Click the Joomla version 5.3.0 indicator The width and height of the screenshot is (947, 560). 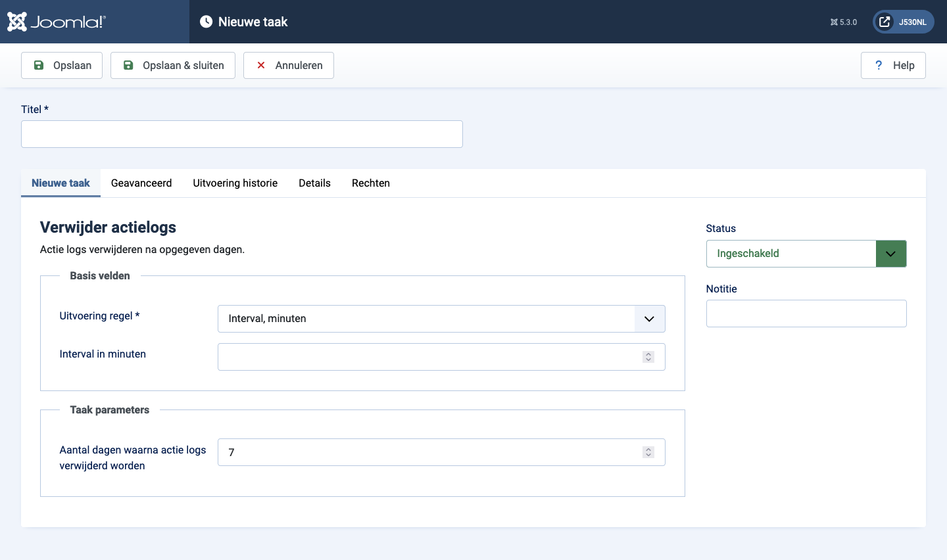click(x=844, y=22)
